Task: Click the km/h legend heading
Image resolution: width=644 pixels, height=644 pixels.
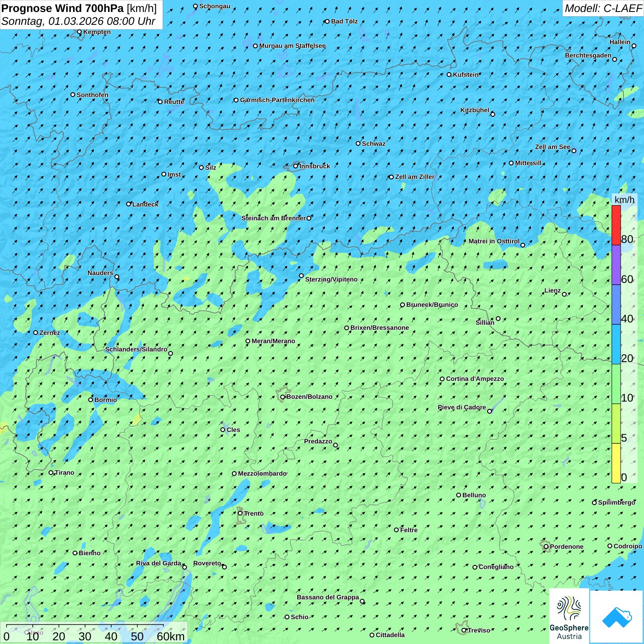Action: [624, 200]
